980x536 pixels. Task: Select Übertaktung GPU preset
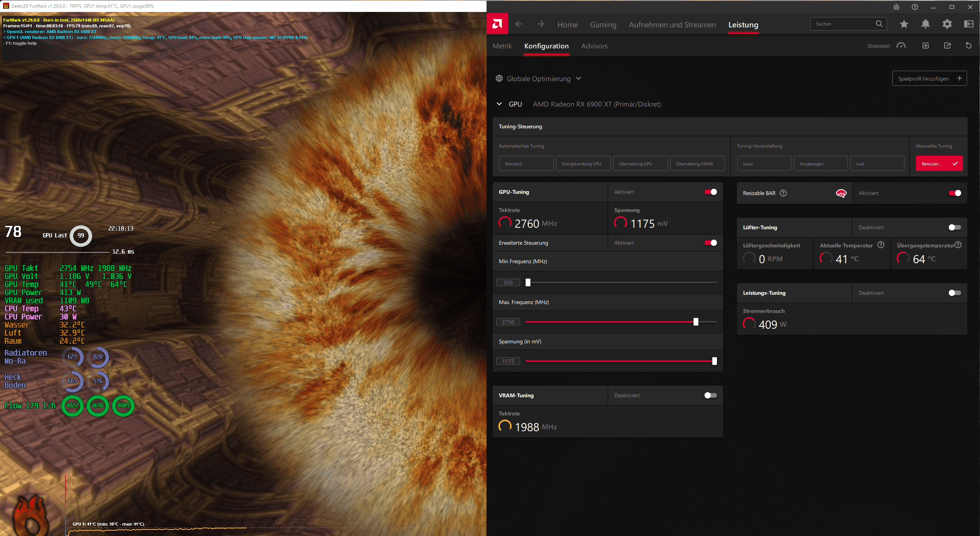(x=640, y=163)
